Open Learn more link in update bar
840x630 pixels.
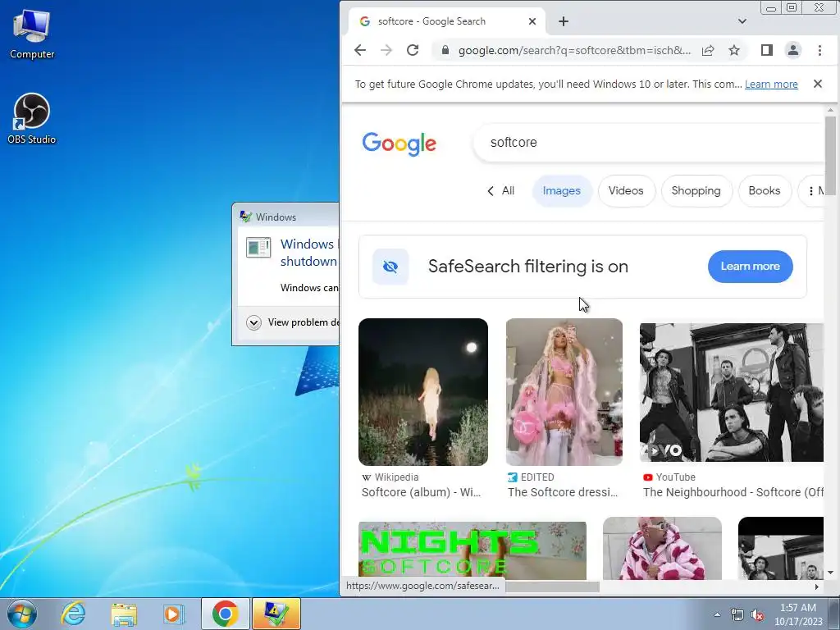[x=771, y=84]
